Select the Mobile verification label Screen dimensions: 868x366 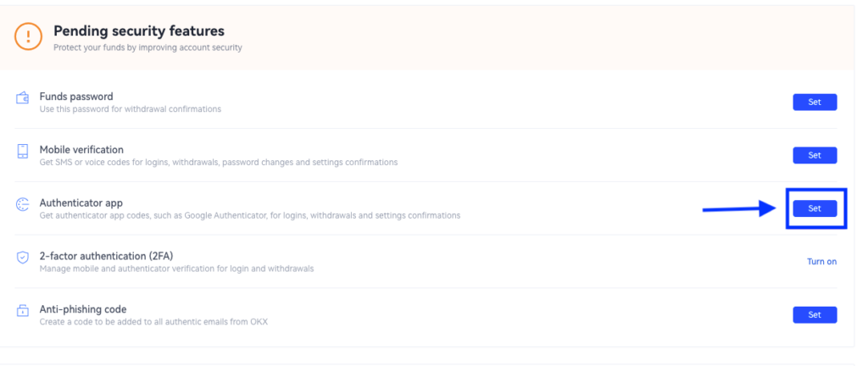pyautogui.click(x=81, y=150)
